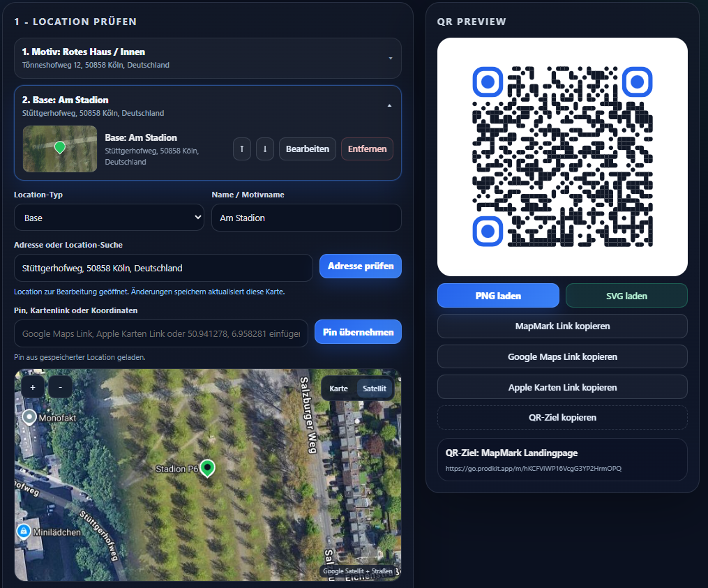Click the 1 - LOCATION PRÜFEN heading
The height and width of the screenshot is (588, 708).
(x=75, y=22)
